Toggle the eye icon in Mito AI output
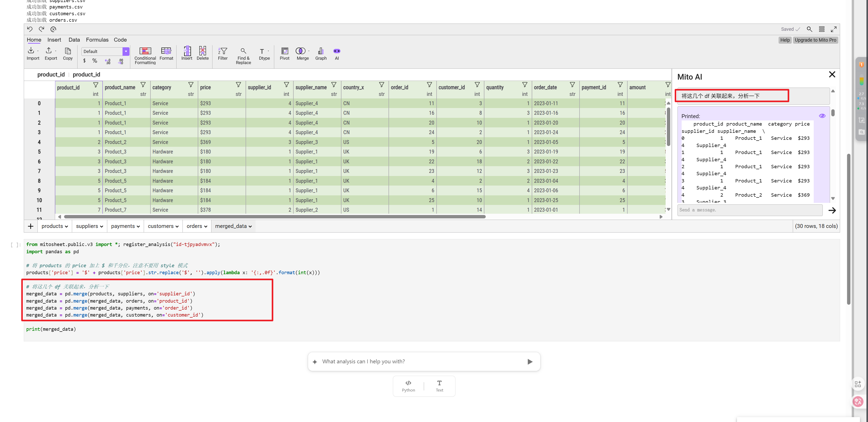The width and height of the screenshot is (868, 422). tap(822, 116)
